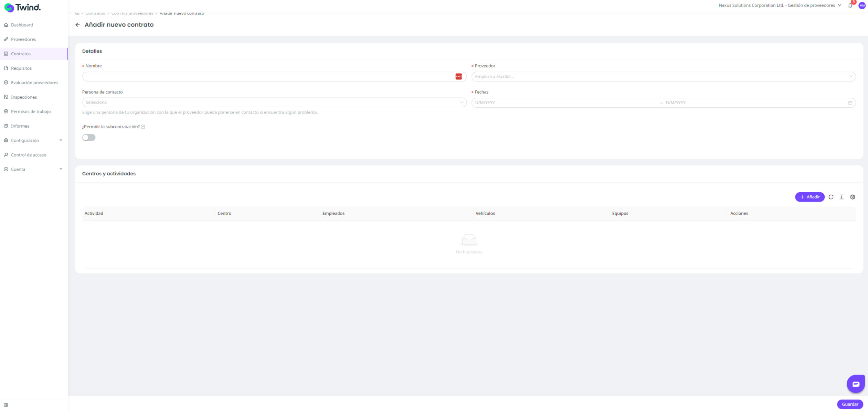Open Permisos de trabajo menu item
The image size is (868, 412).
point(31,111)
